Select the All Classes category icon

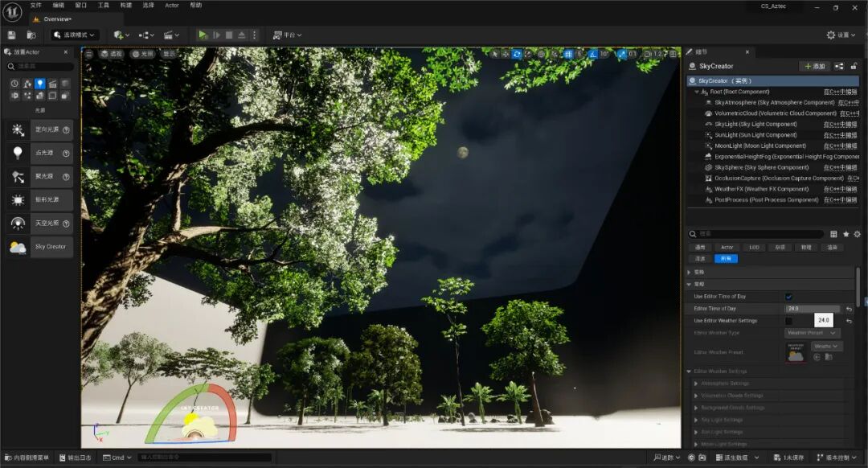pos(65,96)
